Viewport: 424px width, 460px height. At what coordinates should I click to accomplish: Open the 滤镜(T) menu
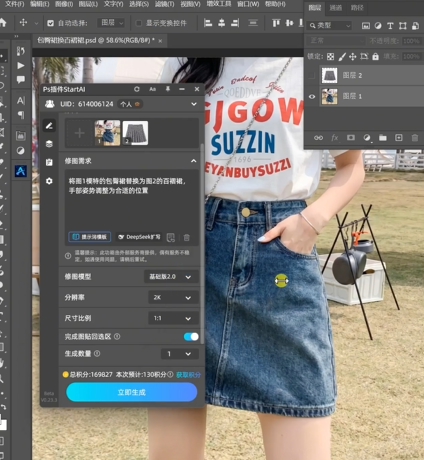pos(165,4)
